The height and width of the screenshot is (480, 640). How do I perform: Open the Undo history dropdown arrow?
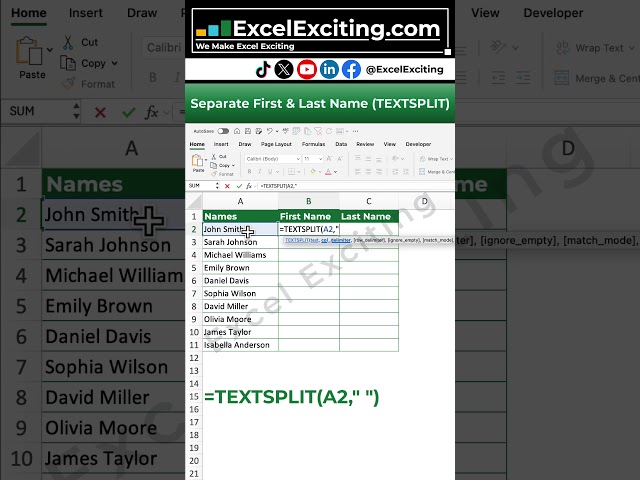click(277, 131)
